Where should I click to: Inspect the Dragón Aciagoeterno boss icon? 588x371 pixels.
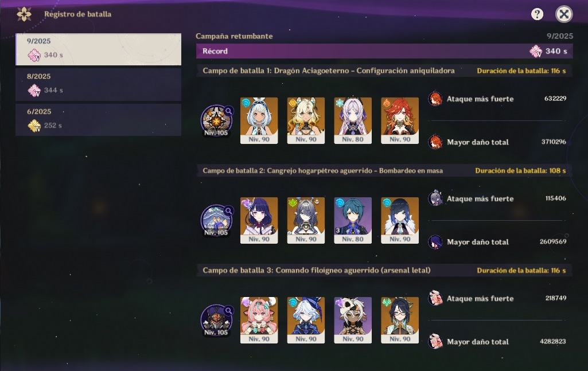[x=216, y=120]
